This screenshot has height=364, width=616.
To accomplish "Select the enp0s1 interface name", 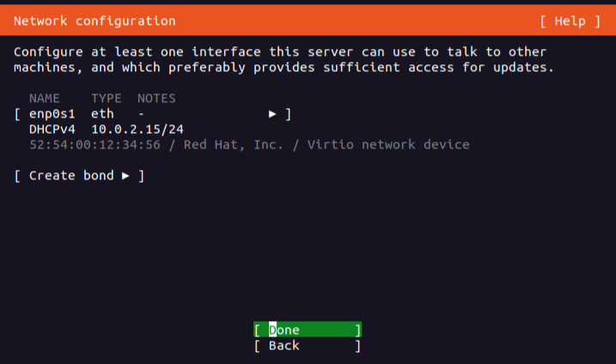I will click(x=52, y=113).
